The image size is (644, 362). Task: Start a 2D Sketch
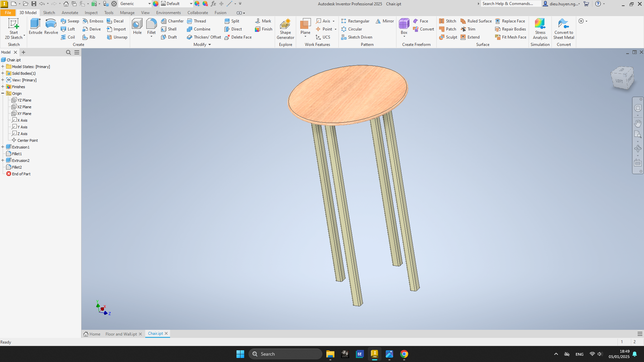tap(14, 29)
